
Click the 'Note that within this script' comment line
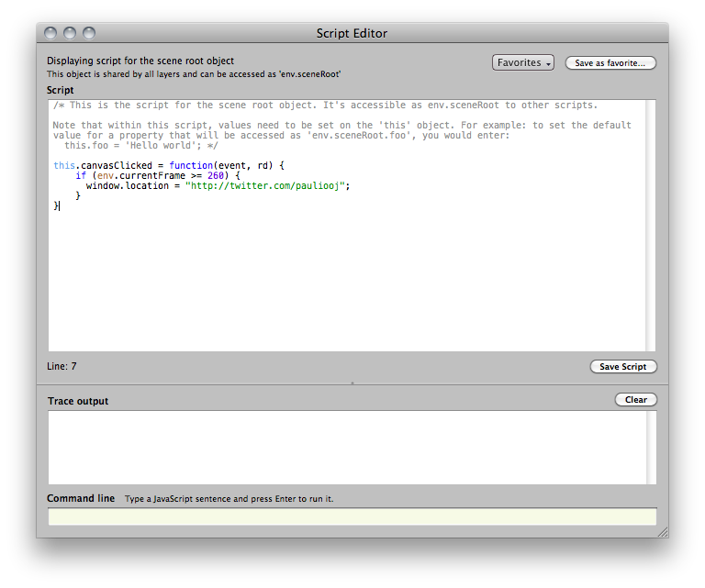pyautogui.click(x=341, y=126)
